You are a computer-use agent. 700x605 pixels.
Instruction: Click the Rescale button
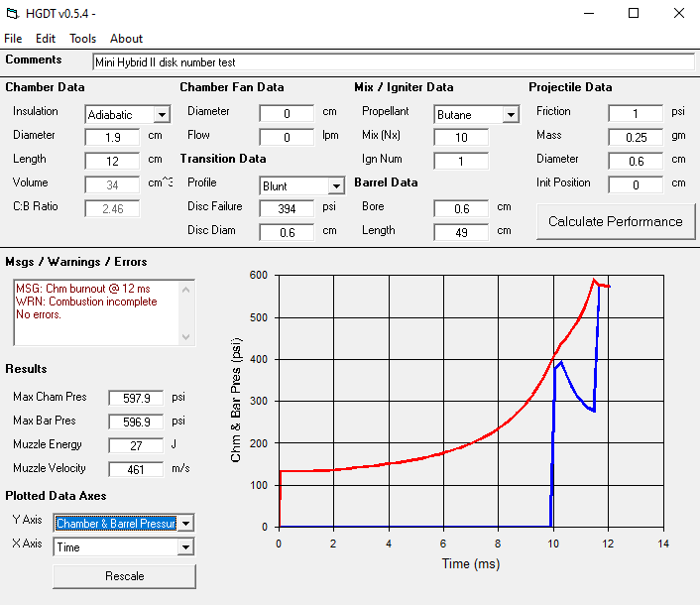click(x=124, y=575)
